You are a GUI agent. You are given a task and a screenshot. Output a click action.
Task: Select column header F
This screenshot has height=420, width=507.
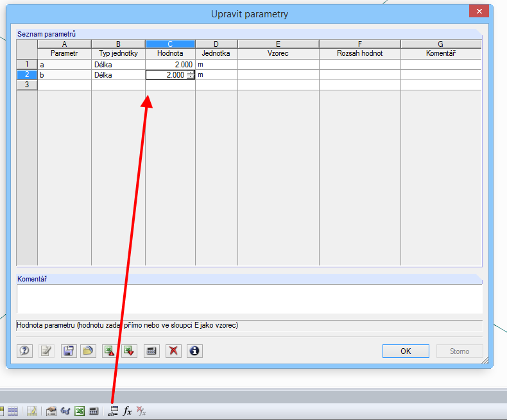(x=360, y=44)
